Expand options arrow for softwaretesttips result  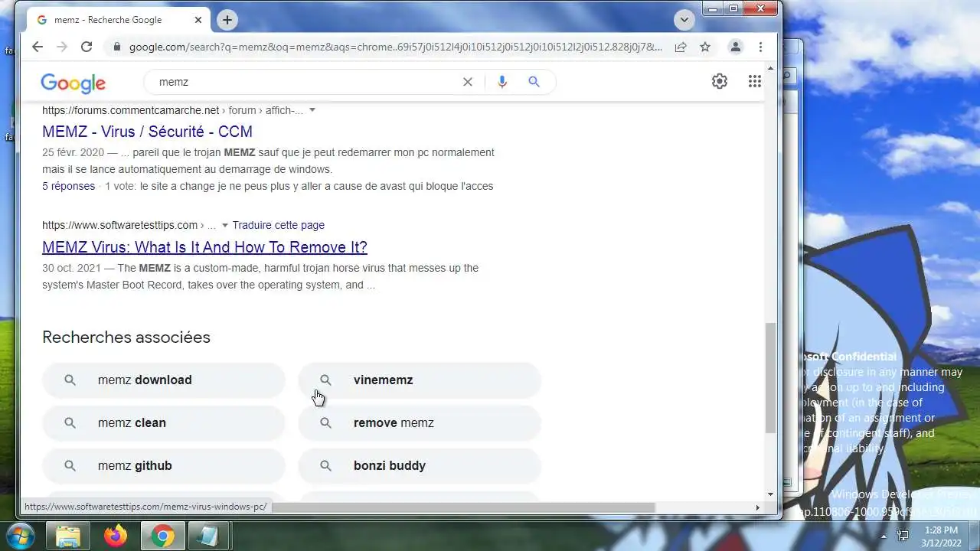tap(224, 225)
